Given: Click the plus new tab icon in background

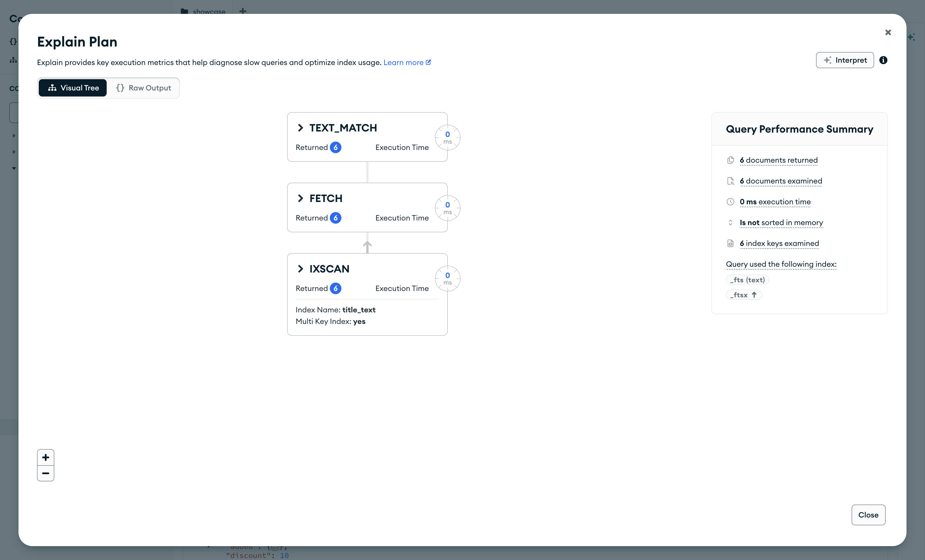Looking at the screenshot, I should pos(243,11).
